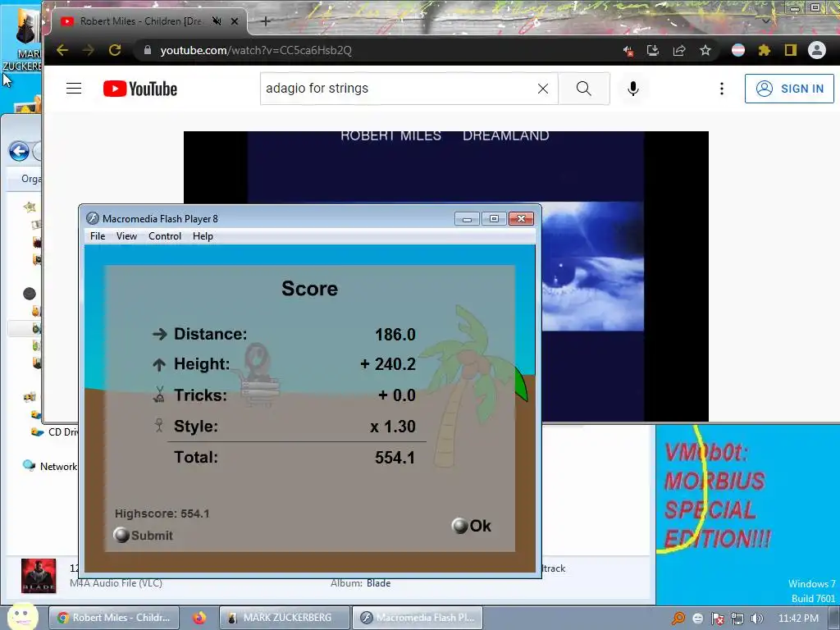The width and height of the screenshot is (840, 630).
Task: Click the youtube.com address bar
Action: coord(375,50)
